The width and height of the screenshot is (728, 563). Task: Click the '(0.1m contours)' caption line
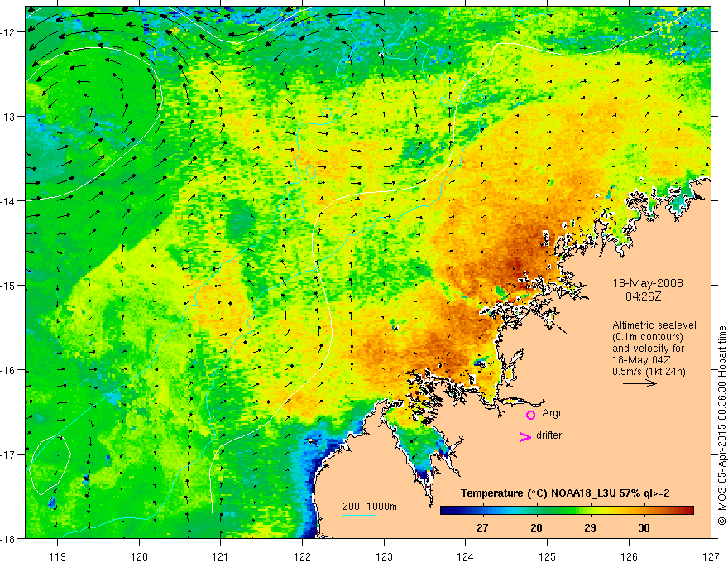[648, 337]
